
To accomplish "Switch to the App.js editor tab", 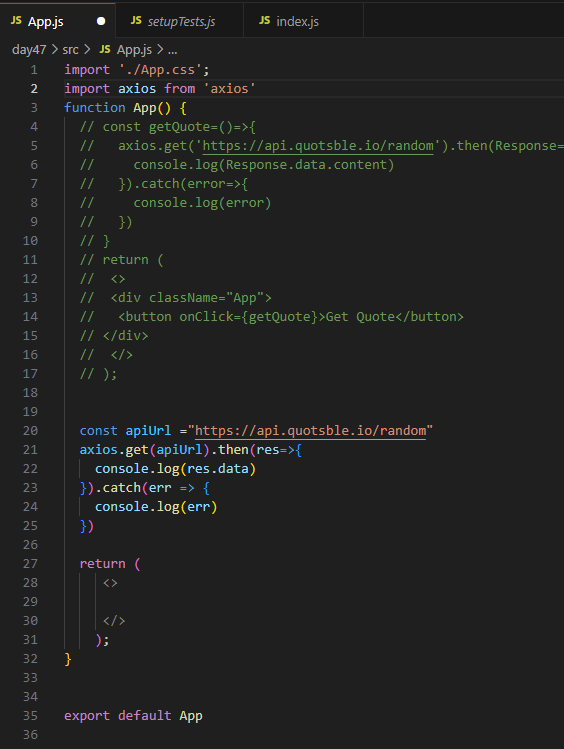I will tap(57, 21).
